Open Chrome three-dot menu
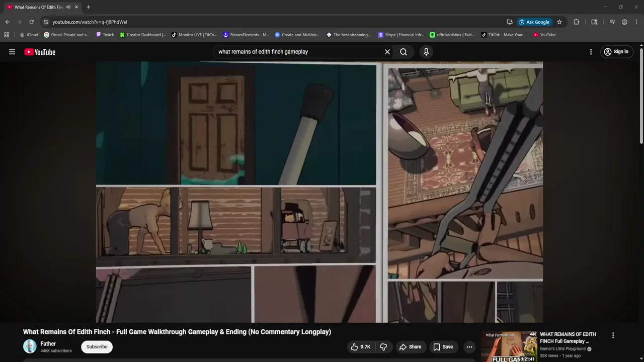 click(x=636, y=22)
